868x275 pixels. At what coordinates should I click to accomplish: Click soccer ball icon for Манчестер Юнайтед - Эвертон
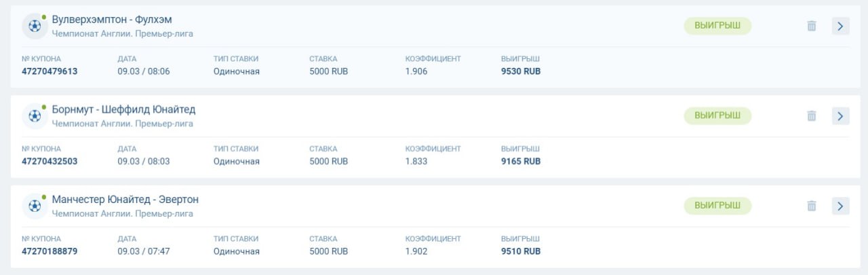click(34, 206)
